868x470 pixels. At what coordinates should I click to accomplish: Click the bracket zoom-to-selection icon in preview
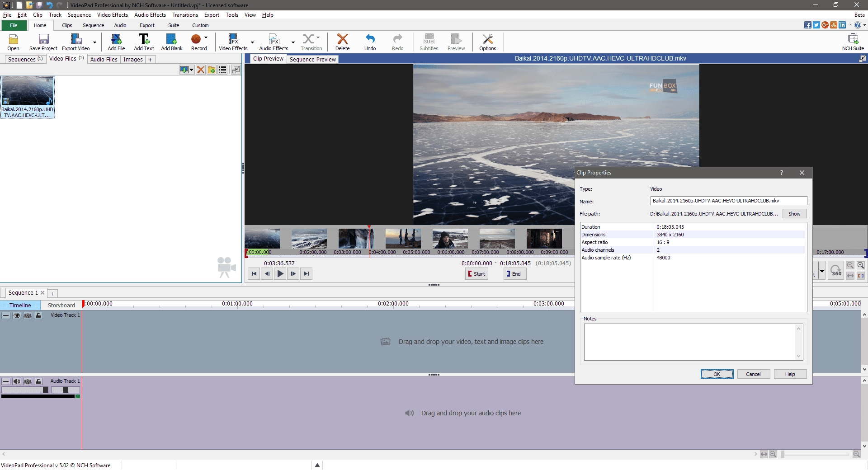point(861,275)
